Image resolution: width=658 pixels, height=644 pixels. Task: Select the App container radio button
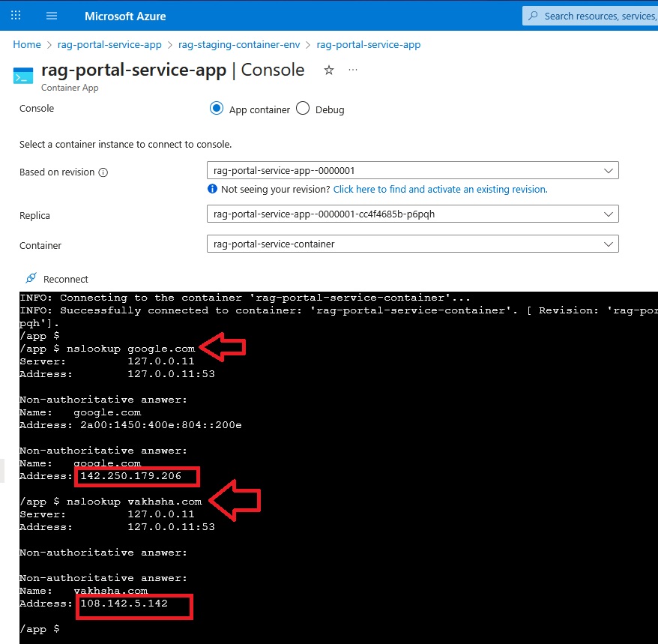pos(217,109)
